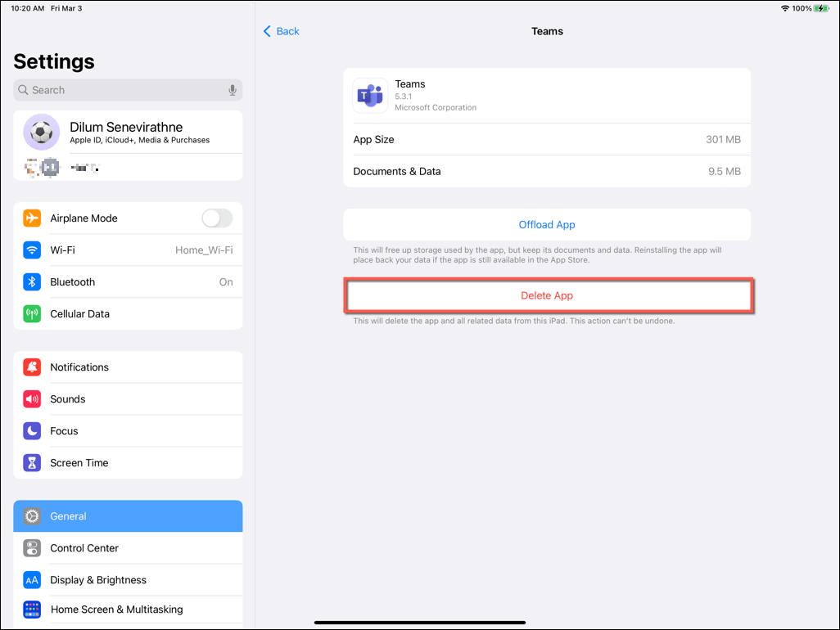Tap the Cellular Data antenna icon
840x630 pixels.
click(x=32, y=314)
